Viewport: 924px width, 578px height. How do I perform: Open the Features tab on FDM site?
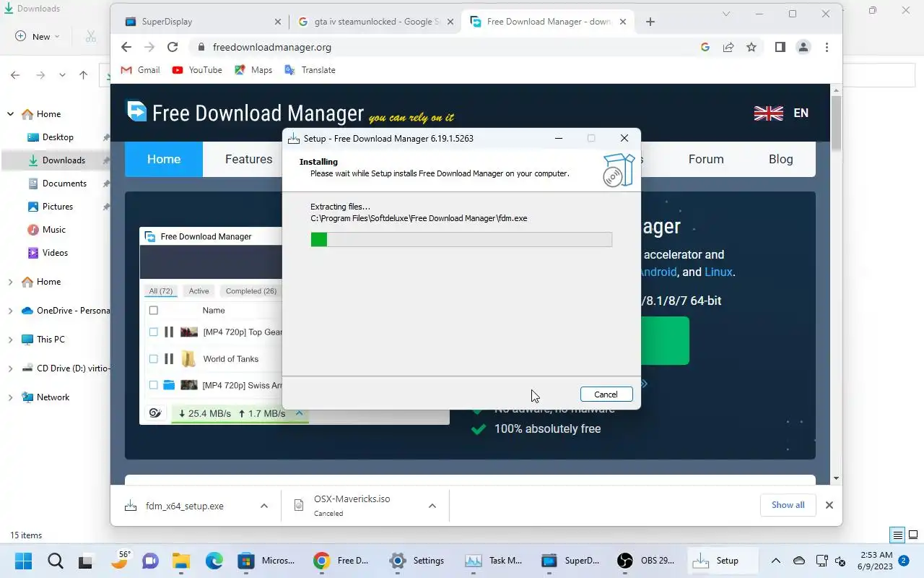(248, 159)
